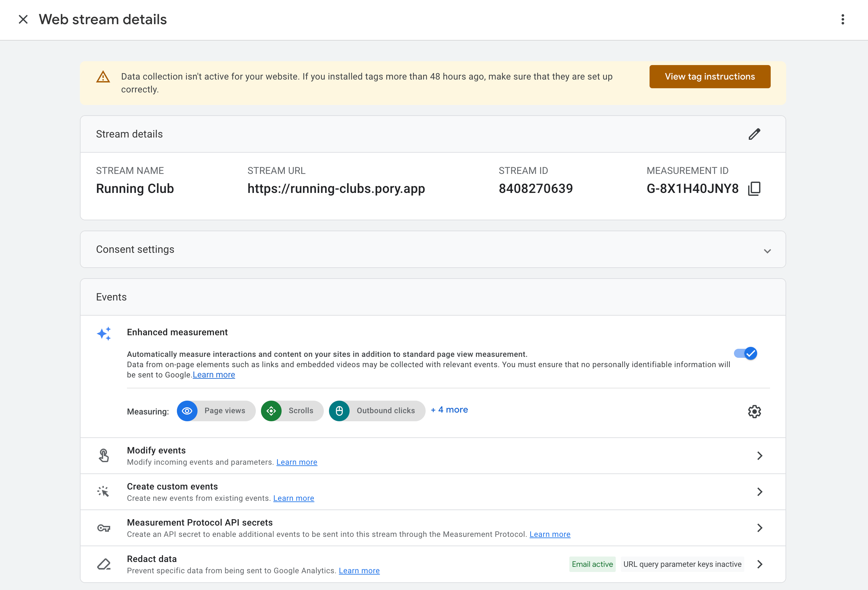Screen dimensions: 868x590
Task: Open Redact data chevron
Action: point(760,564)
